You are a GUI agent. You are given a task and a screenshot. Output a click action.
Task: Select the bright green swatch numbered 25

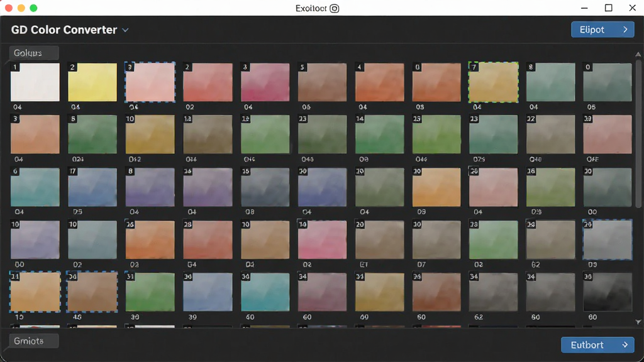click(436, 134)
